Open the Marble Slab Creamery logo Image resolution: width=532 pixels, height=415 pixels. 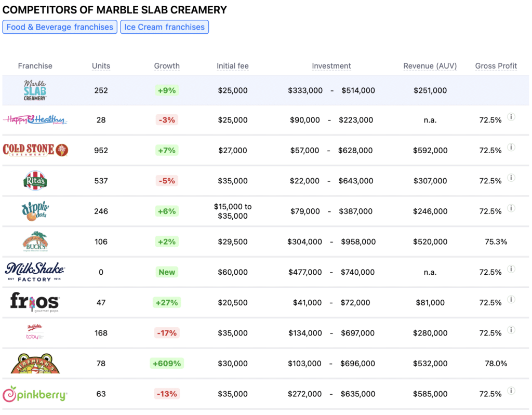(35, 90)
